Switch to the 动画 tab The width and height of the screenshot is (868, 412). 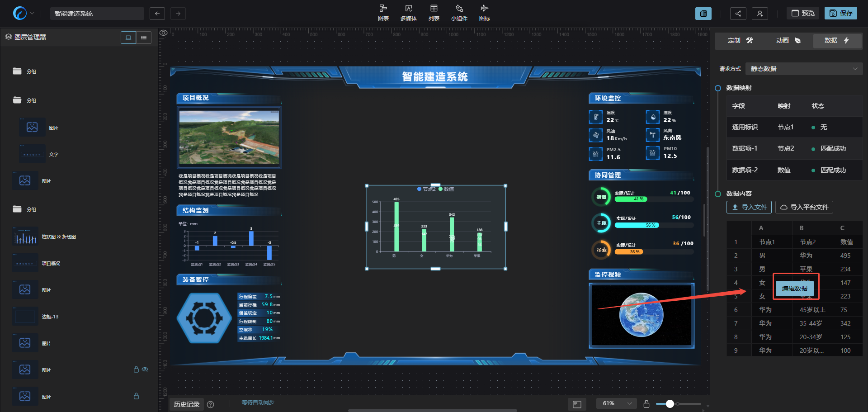click(x=788, y=41)
